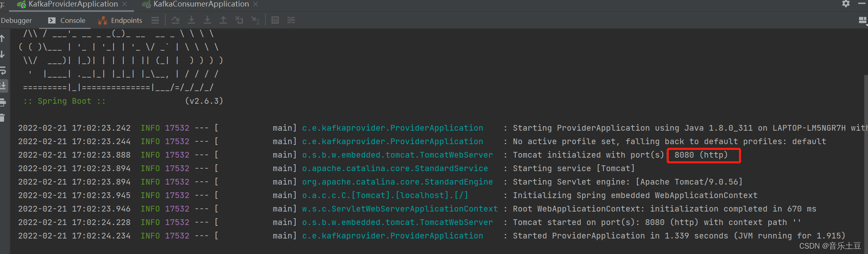Click the Trace Current Stream Chain icon

(291, 20)
